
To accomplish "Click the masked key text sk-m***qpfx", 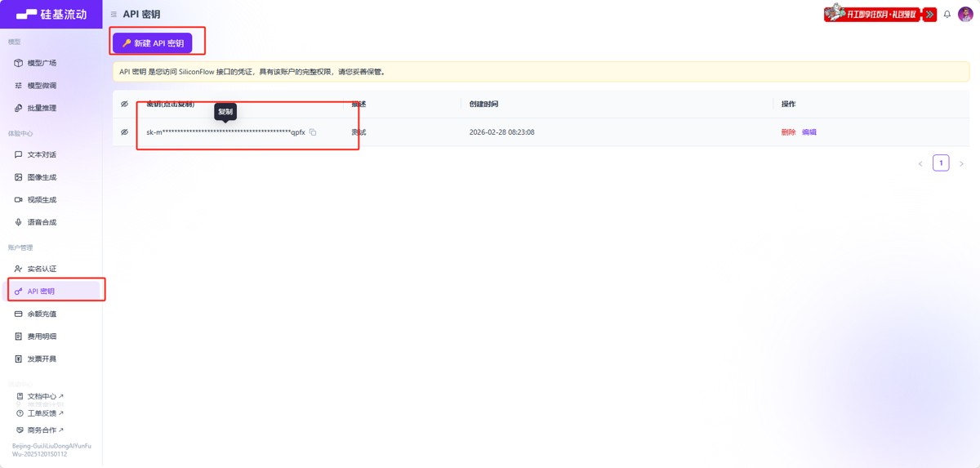I will coord(225,132).
